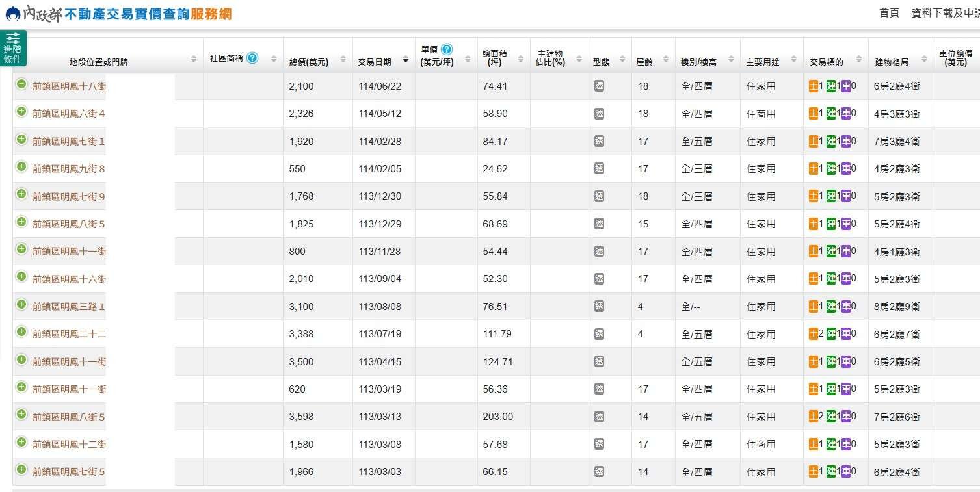
Task: Go to 首頁 in top navigation
Action: [x=889, y=13]
